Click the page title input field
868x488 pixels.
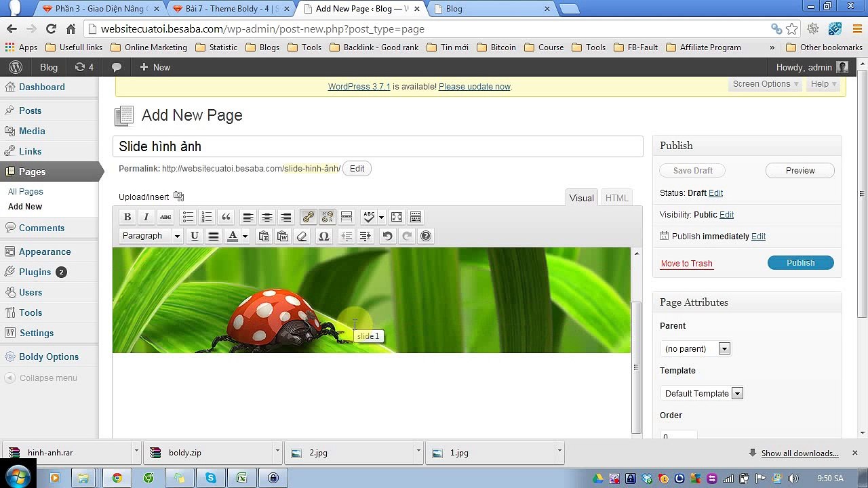point(378,146)
